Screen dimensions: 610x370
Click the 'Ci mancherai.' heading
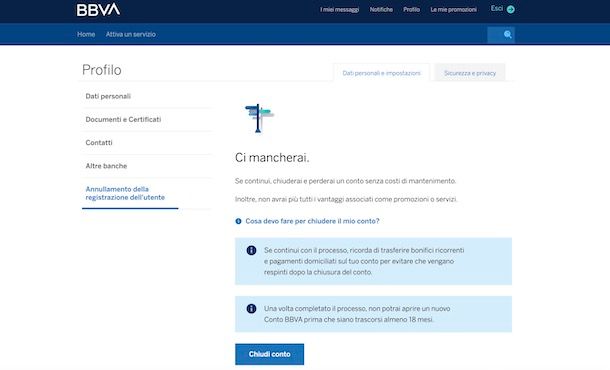pyautogui.click(x=272, y=158)
